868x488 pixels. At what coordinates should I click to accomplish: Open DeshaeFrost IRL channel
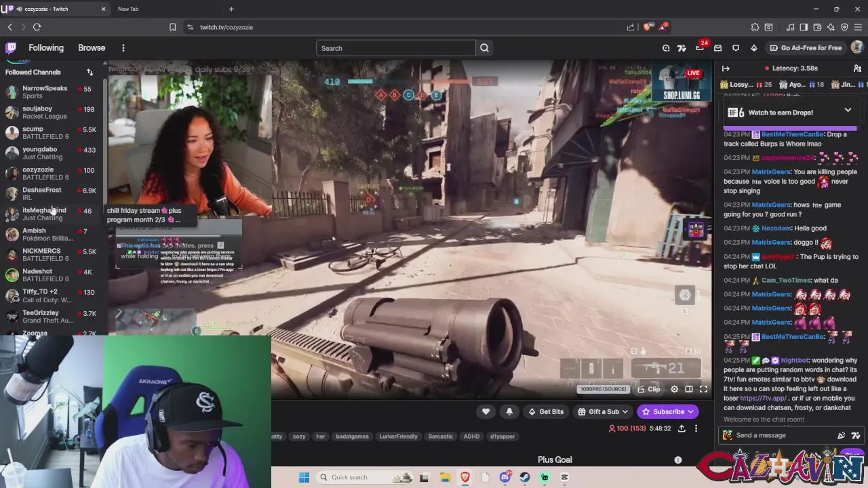coord(51,194)
